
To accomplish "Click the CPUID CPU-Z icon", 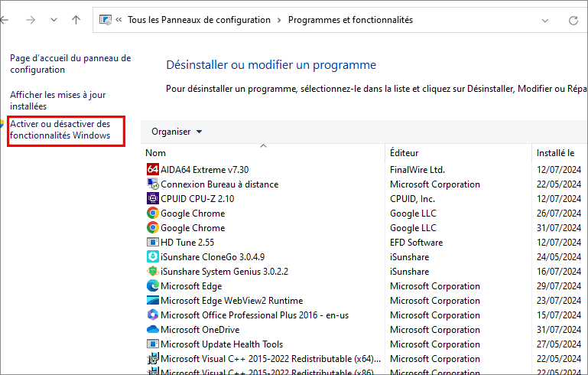I will tap(153, 198).
